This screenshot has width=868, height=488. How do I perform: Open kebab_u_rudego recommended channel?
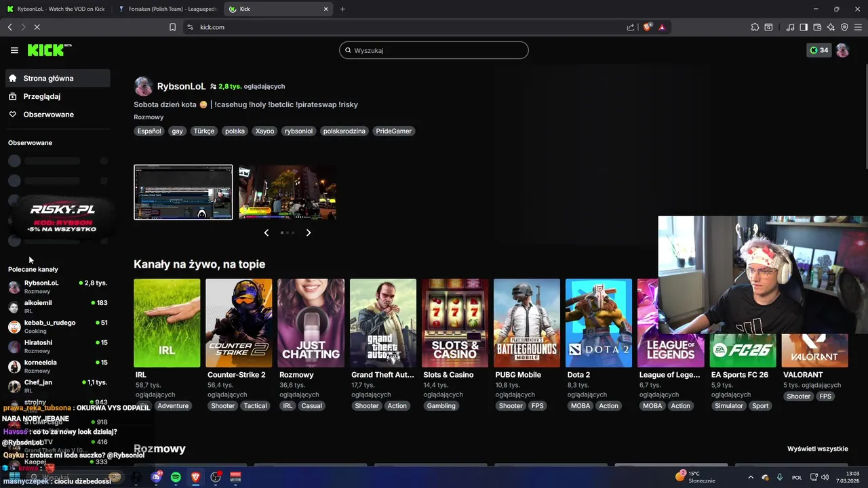[x=58, y=327]
